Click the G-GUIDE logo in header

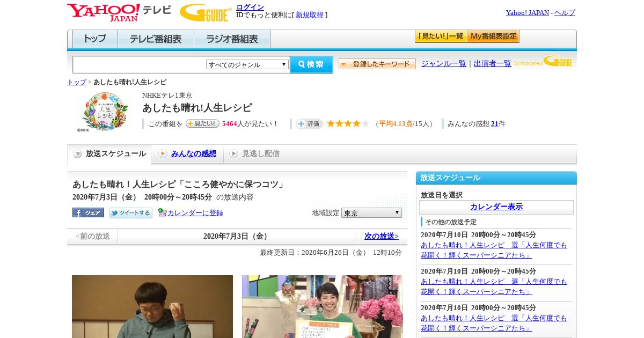click(x=206, y=12)
